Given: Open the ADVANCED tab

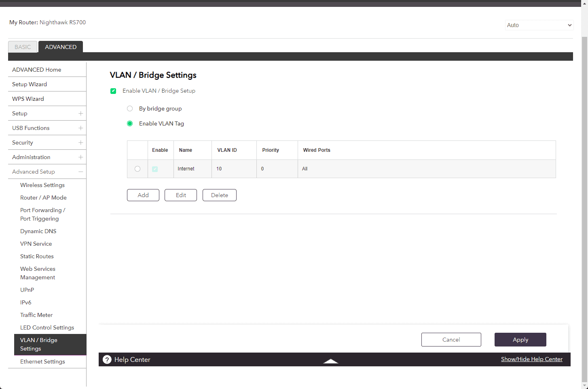Looking at the screenshot, I should coord(61,47).
